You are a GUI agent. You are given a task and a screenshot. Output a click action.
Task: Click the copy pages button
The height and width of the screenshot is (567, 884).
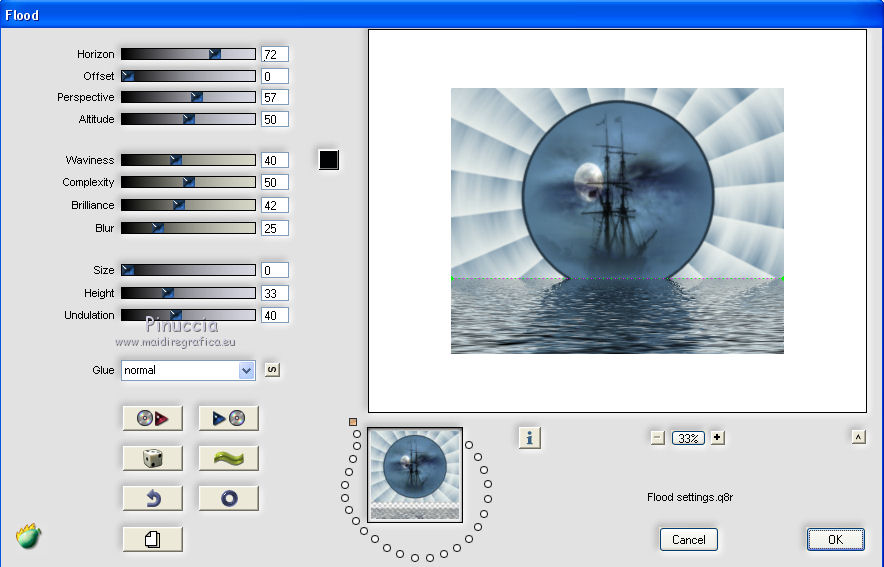153,539
